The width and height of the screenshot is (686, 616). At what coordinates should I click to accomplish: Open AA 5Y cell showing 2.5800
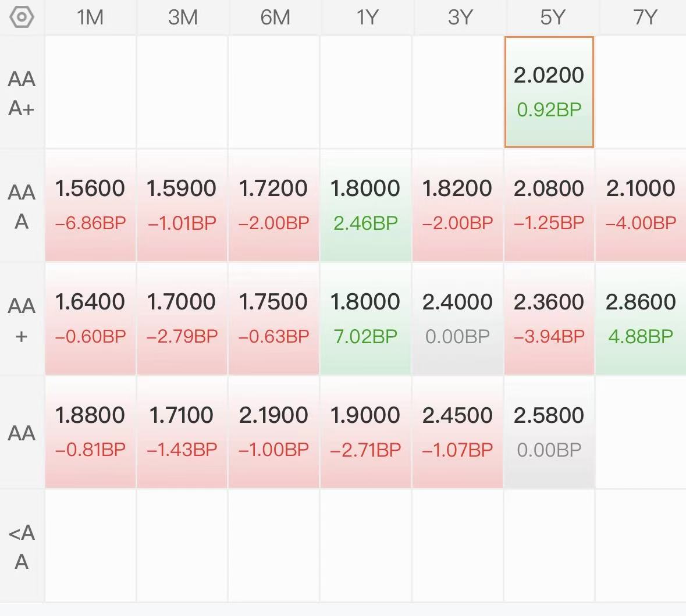[x=549, y=432]
